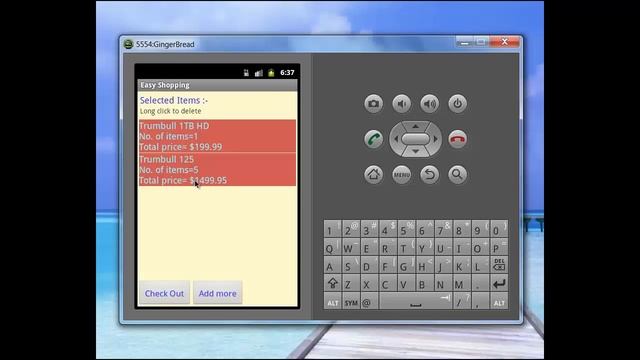The height and width of the screenshot is (360, 640).
Task: Click the D key on keyboard
Action: pos(369,264)
